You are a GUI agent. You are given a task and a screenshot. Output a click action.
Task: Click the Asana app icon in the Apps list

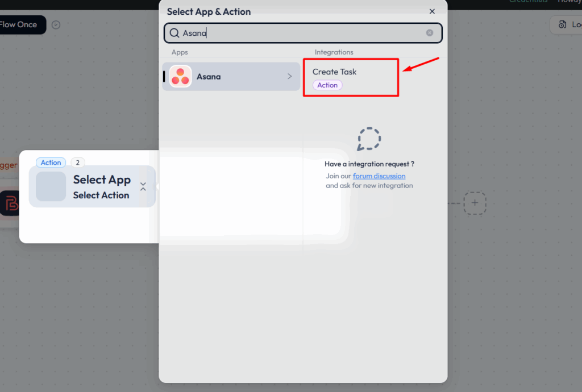pos(180,76)
